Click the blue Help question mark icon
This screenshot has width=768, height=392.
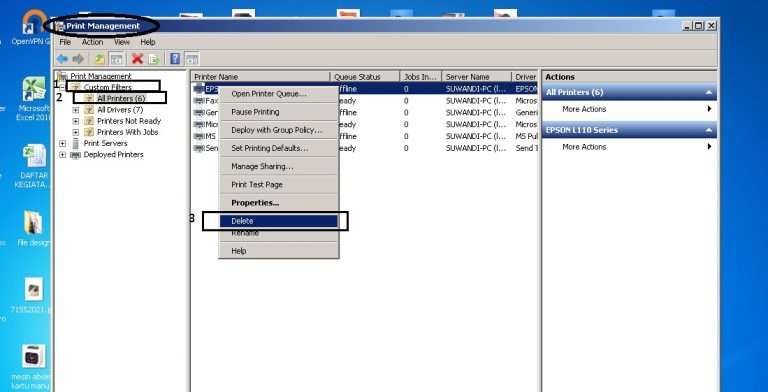(175, 59)
